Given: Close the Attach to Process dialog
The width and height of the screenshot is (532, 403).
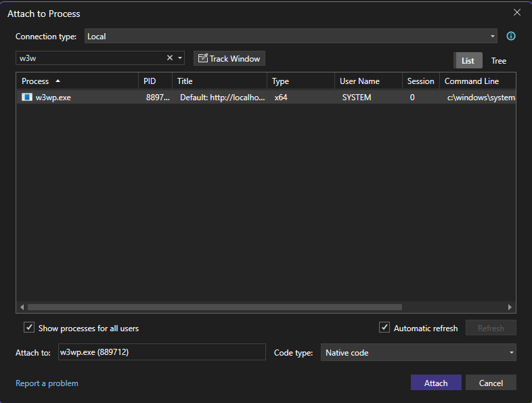Looking at the screenshot, I should pos(517,13).
